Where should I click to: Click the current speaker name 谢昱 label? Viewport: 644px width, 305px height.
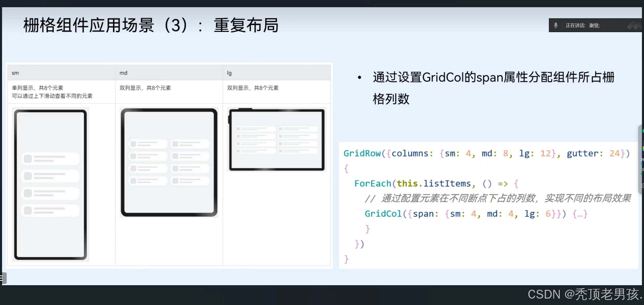(594, 25)
